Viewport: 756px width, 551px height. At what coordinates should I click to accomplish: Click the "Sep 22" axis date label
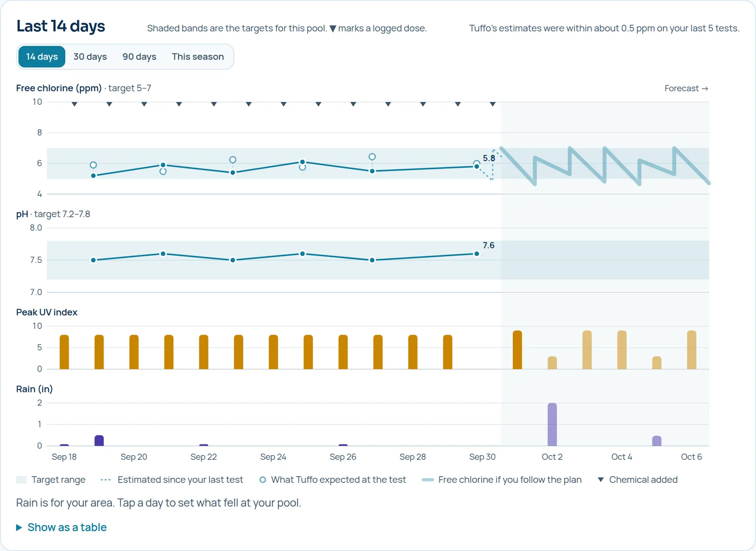pos(204,457)
